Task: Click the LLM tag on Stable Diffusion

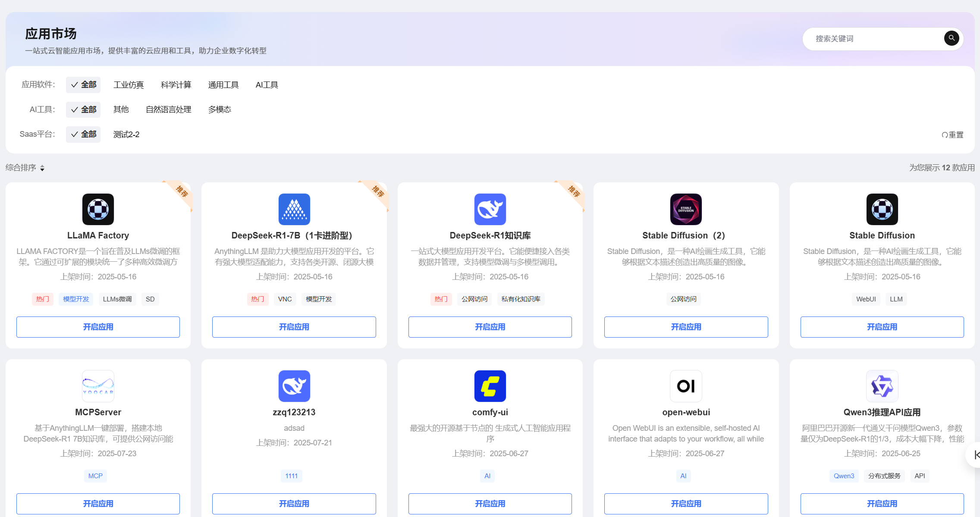Action: pos(896,299)
